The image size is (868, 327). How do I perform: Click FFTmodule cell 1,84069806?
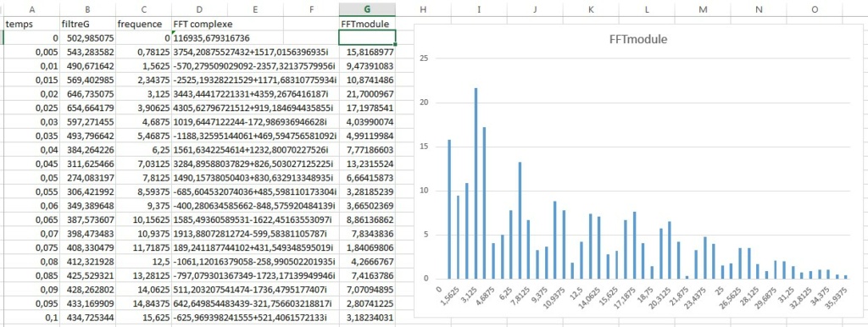368,247
